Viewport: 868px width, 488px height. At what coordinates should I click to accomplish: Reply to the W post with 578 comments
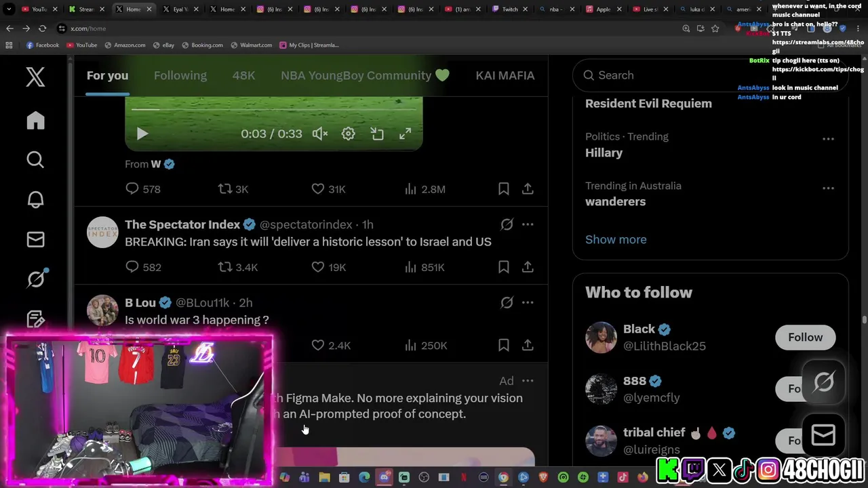tap(143, 189)
